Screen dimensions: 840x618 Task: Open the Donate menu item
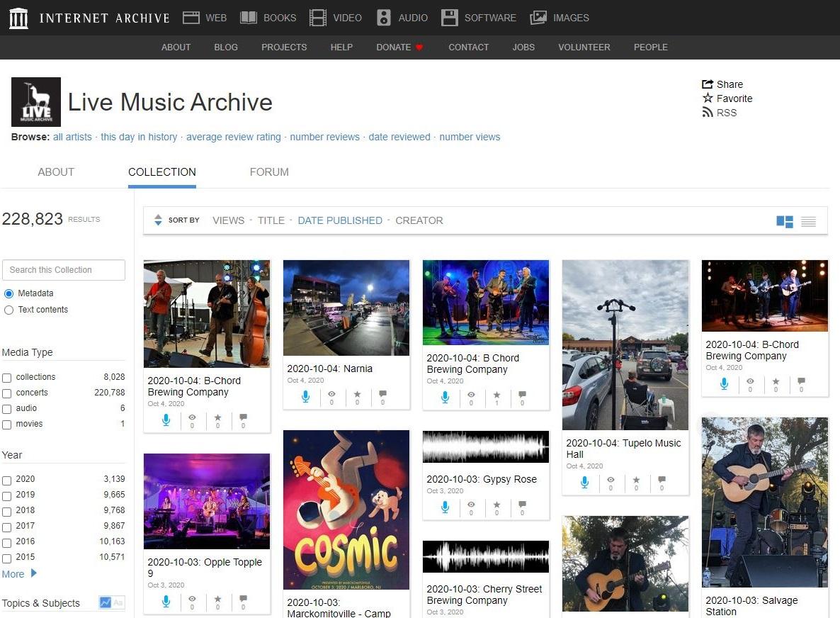click(399, 47)
